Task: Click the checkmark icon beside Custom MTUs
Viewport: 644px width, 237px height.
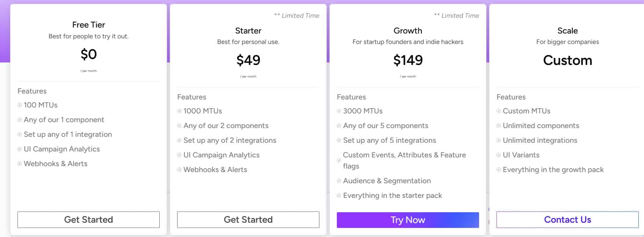Action: [499, 111]
